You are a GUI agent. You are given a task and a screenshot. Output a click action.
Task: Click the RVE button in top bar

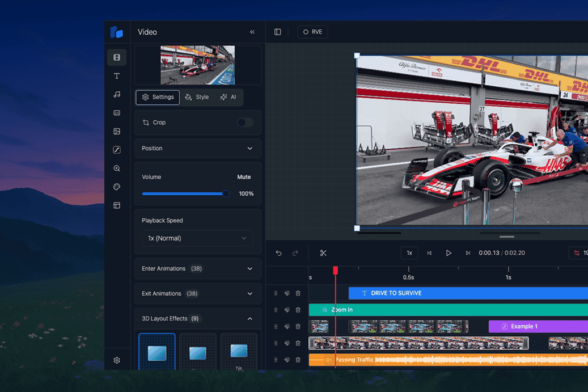[x=313, y=32]
